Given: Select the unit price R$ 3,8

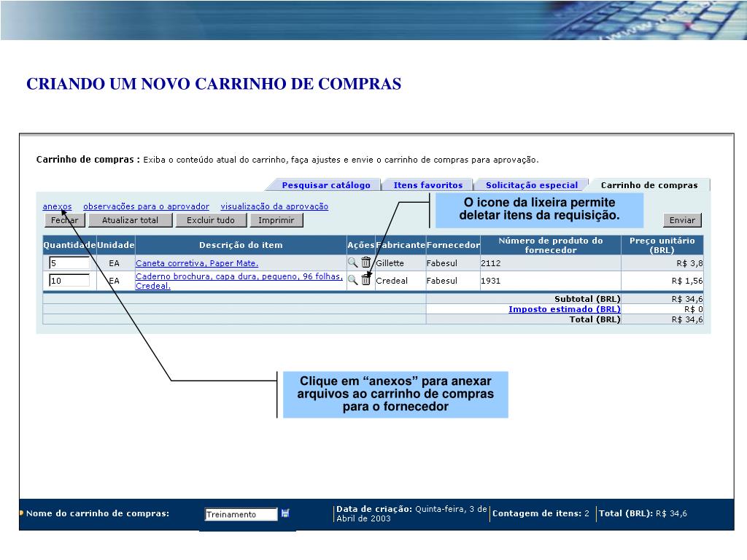Looking at the screenshot, I should pyautogui.click(x=689, y=262).
